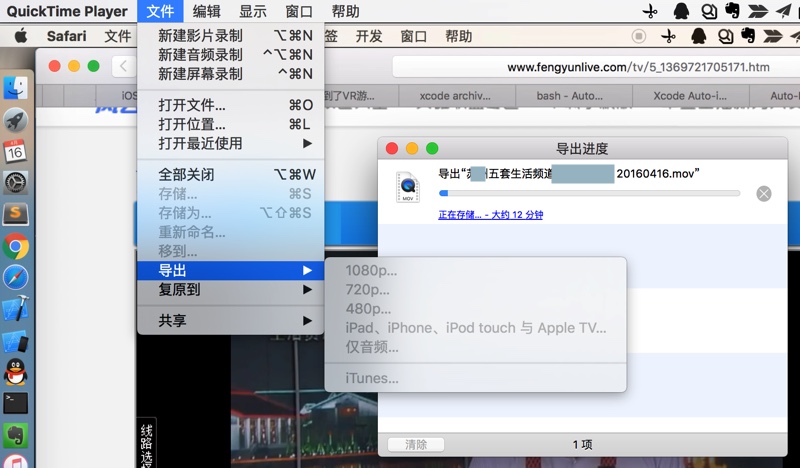
Task: Open the 帮助 menu in QuickTime Player
Action: tap(345, 11)
